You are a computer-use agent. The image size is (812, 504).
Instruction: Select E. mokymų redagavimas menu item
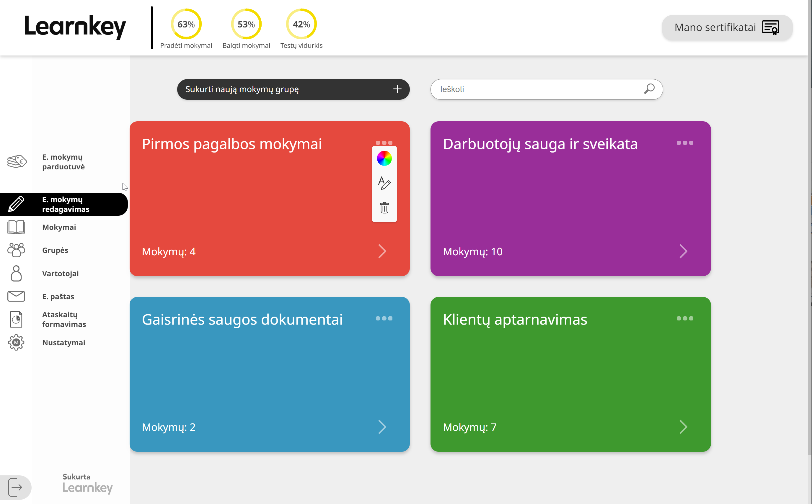pos(64,204)
